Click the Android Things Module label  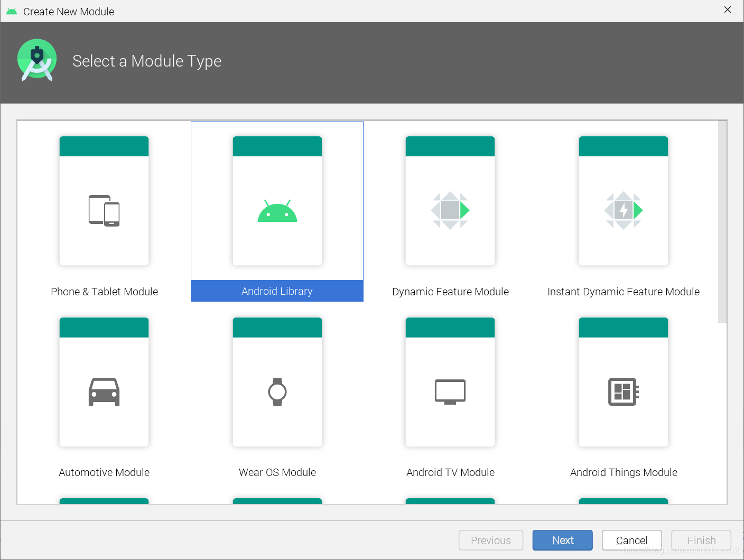(x=624, y=472)
